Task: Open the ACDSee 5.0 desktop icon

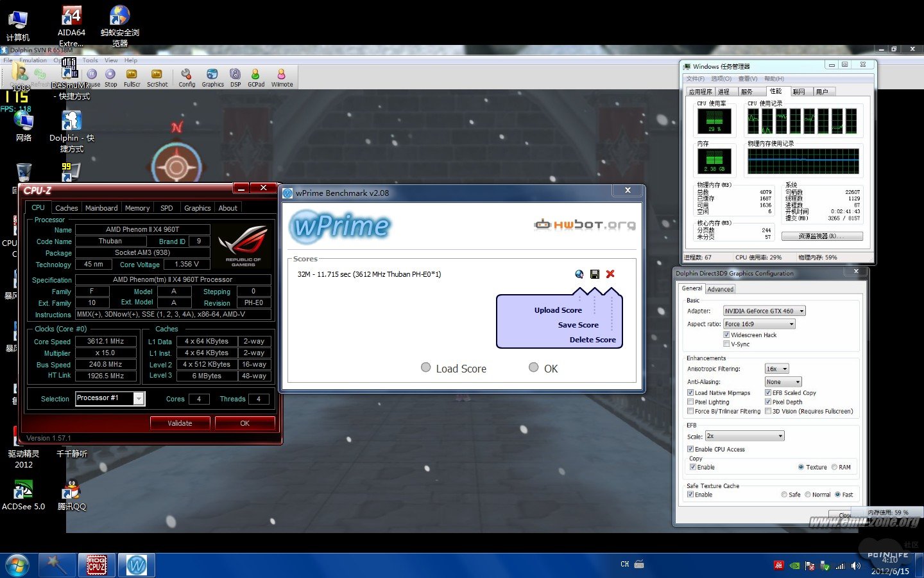Action: (x=23, y=495)
